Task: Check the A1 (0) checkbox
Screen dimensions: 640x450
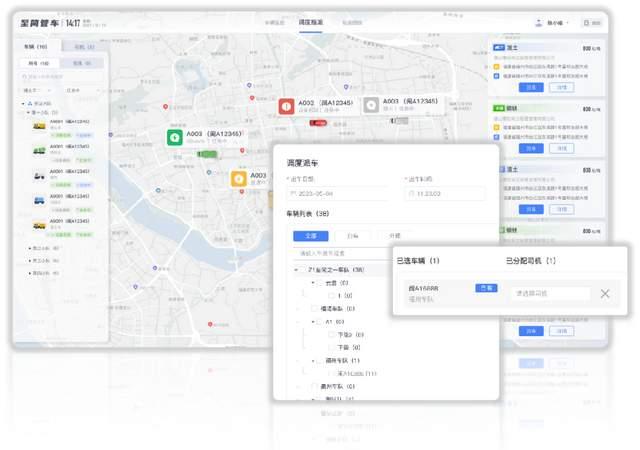Action: pyautogui.click(x=320, y=322)
